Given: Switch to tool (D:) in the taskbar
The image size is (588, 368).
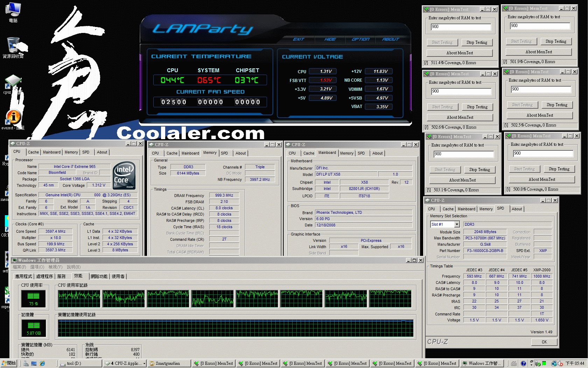Looking at the screenshot, I should tap(80, 364).
